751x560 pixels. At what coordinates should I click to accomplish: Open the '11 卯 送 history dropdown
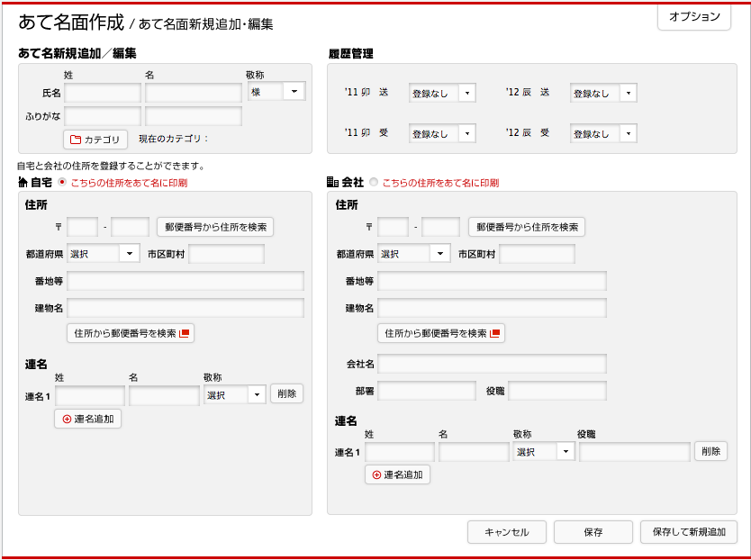442,93
